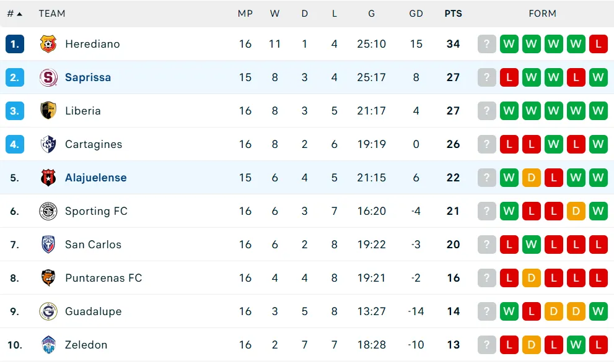Viewport: 614px width, 364px height.
Task: Click the San Carlos team crest
Action: pos(48,245)
